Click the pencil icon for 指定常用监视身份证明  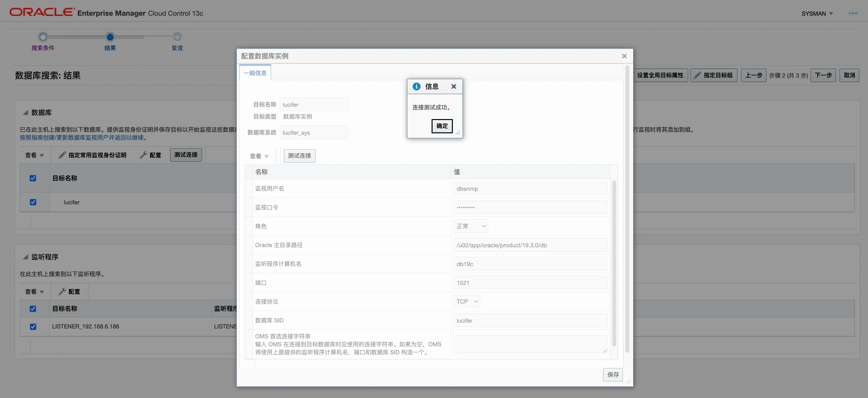click(62, 155)
